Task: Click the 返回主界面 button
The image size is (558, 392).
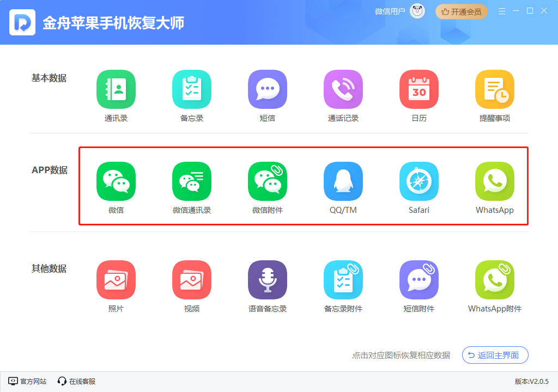Action: pos(495,355)
